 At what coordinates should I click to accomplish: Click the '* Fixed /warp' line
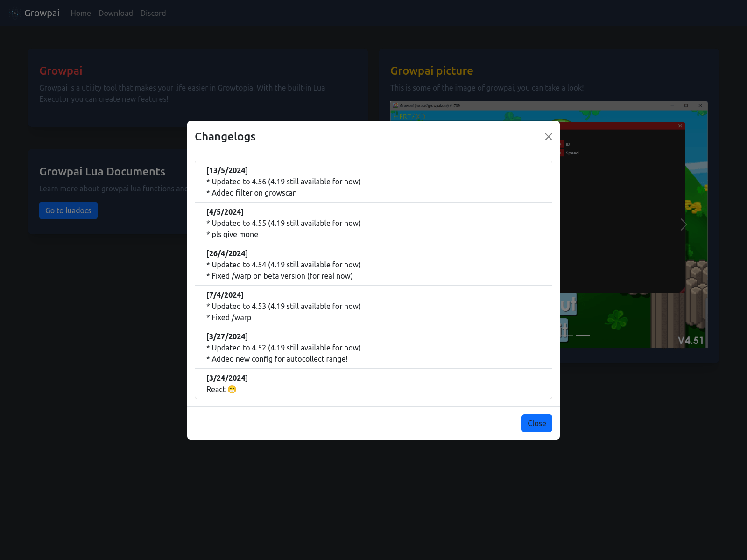coord(229,317)
